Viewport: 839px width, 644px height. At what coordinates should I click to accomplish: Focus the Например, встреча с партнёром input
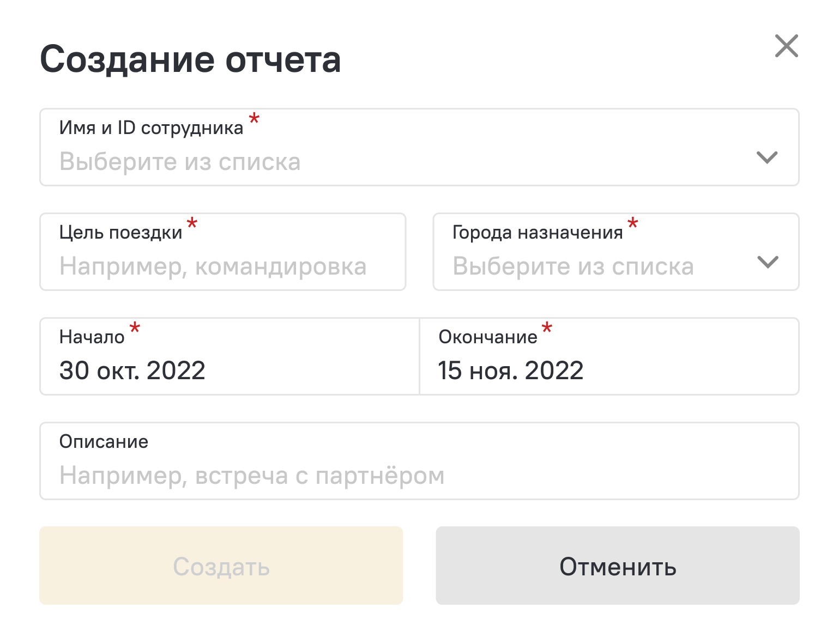click(x=252, y=476)
